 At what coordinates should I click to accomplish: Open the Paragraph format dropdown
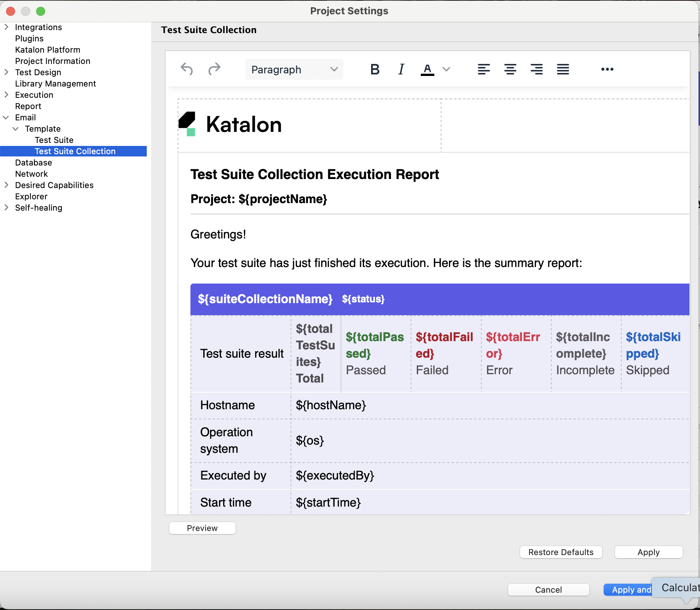[294, 69]
